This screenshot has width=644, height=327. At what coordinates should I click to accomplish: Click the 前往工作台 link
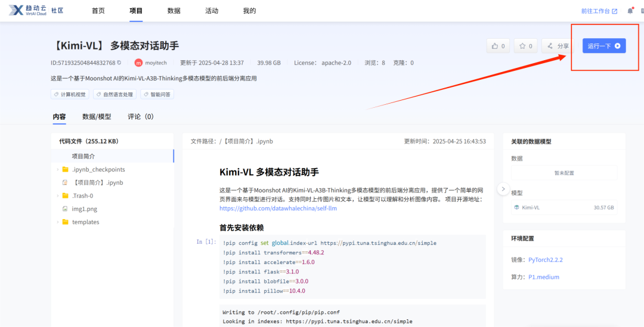pos(599,11)
